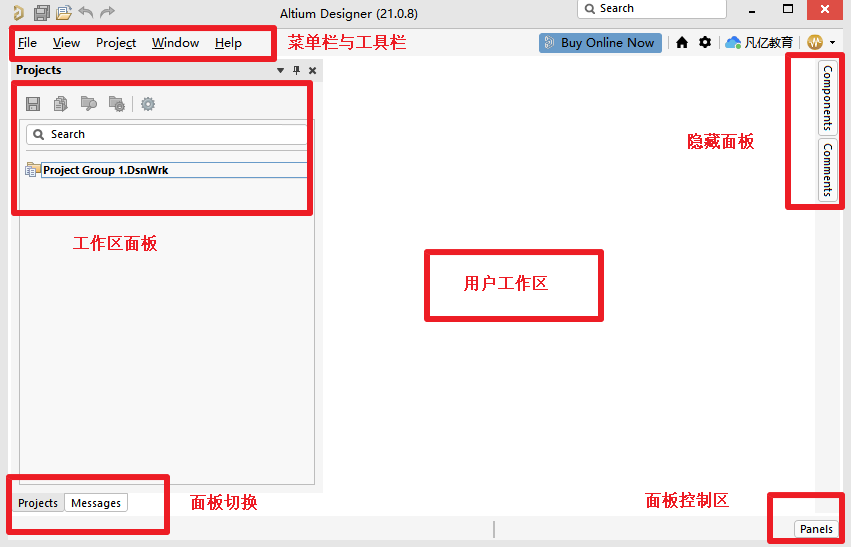
Task: Open the File menu
Action: [x=27, y=43]
